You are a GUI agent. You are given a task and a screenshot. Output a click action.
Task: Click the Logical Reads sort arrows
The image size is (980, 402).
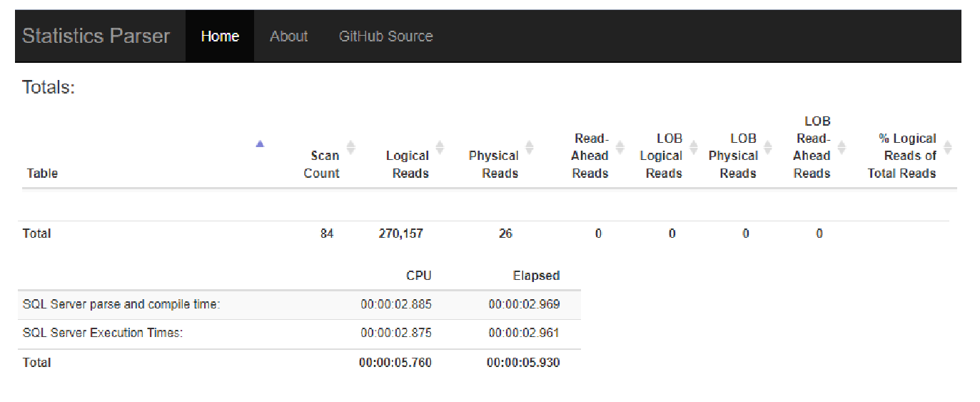tap(440, 147)
